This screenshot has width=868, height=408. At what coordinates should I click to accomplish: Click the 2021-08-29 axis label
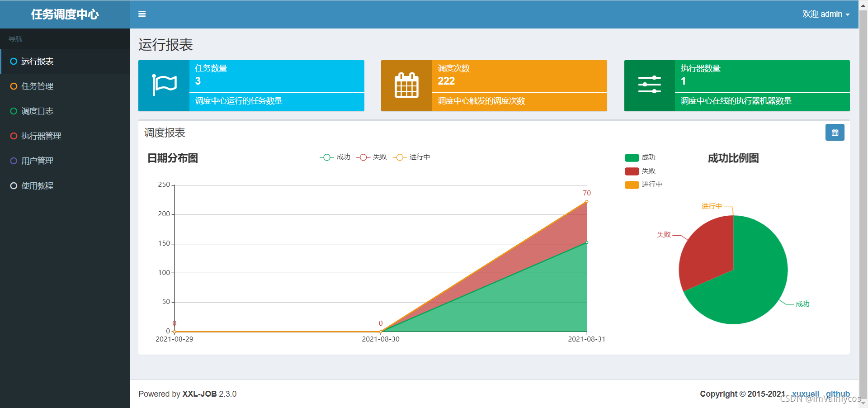tap(175, 339)
